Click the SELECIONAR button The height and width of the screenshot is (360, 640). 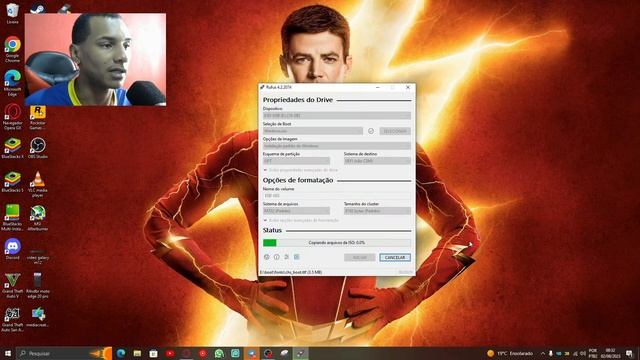[x=395, y=131]
